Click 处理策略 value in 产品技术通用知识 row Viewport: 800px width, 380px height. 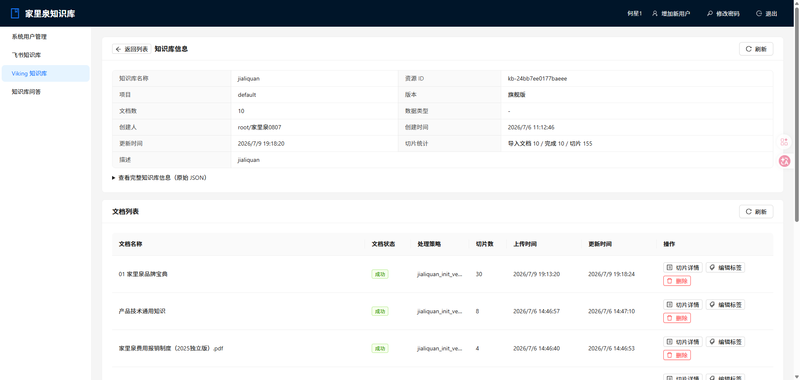tap(440, 311)
